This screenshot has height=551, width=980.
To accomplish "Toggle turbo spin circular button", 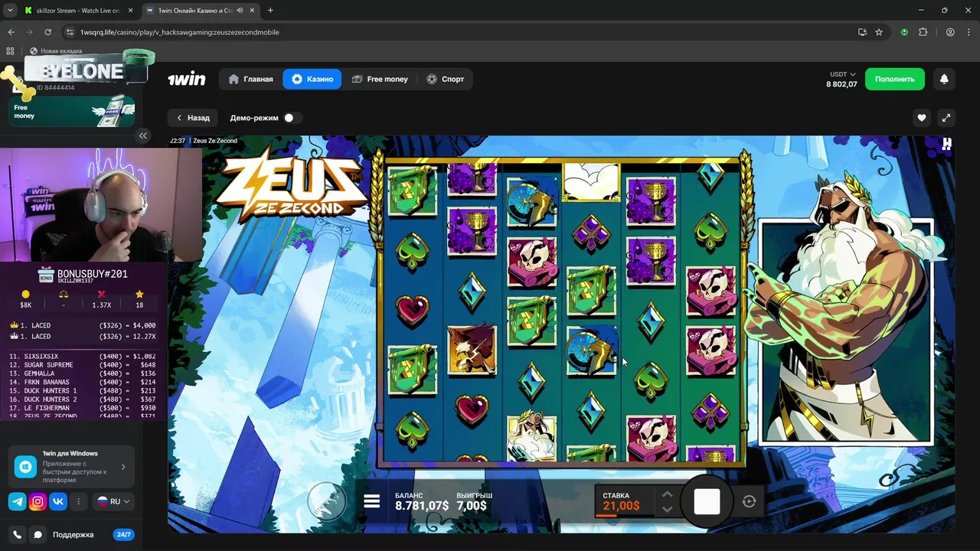I will (327, 501).
